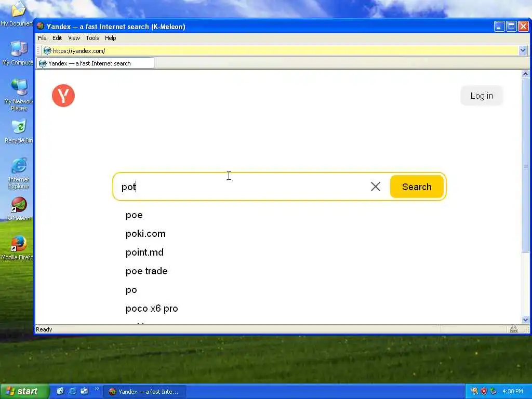The height and width of the screenshot is (399, 532).
Task: Select the Internet Explorer desktop icon
Action: [18, 173]
